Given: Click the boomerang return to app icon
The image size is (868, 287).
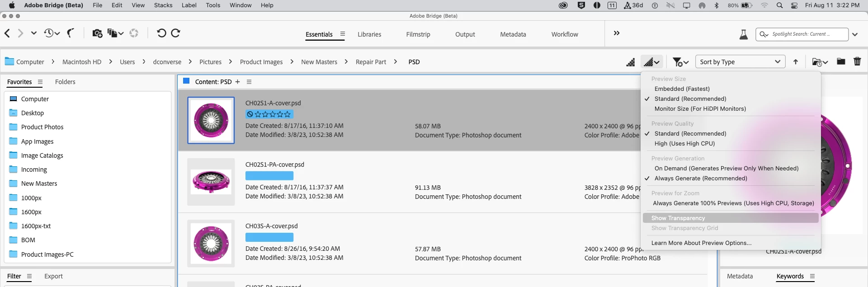Looking at the screenshot, I should pyautogui.click(x=71, y=33).
